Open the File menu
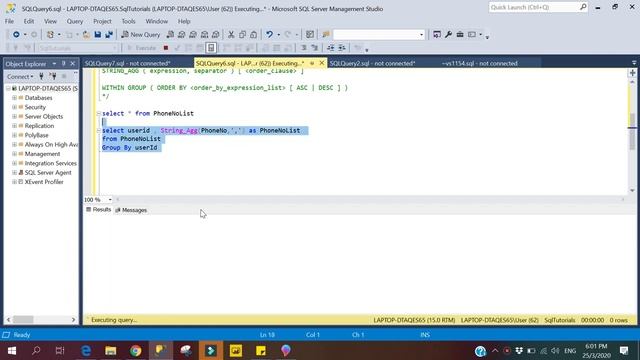The image size is (640, 360). click(x=9, y=21)
